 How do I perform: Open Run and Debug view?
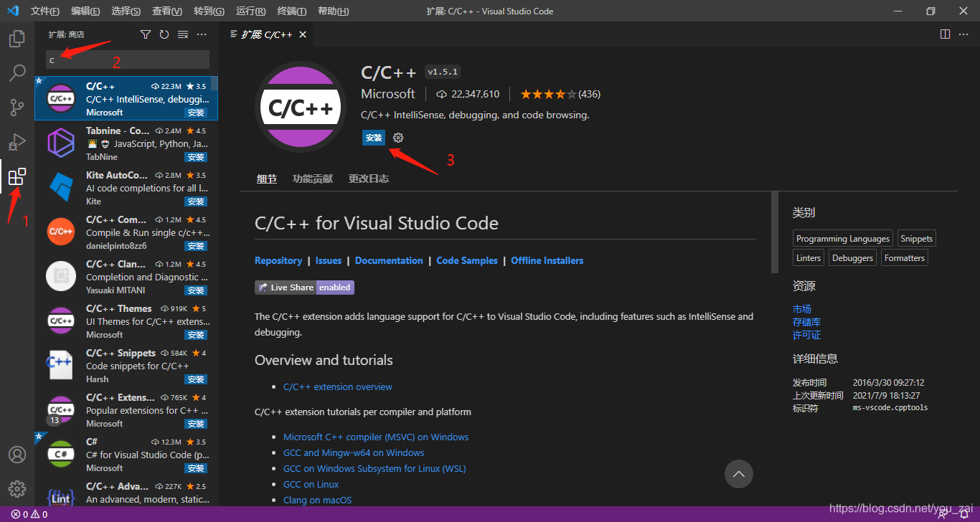tap(17, 141)
